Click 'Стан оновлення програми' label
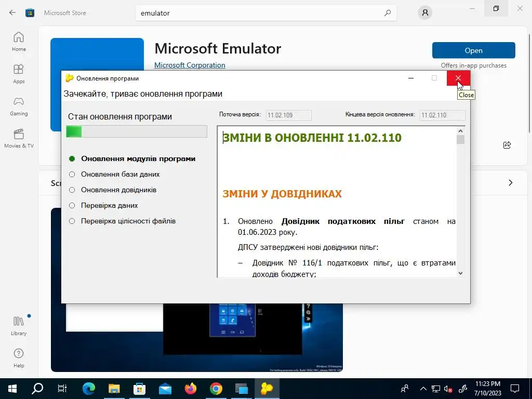This screenshot has height=399, width=532. [x=120, y=117]
